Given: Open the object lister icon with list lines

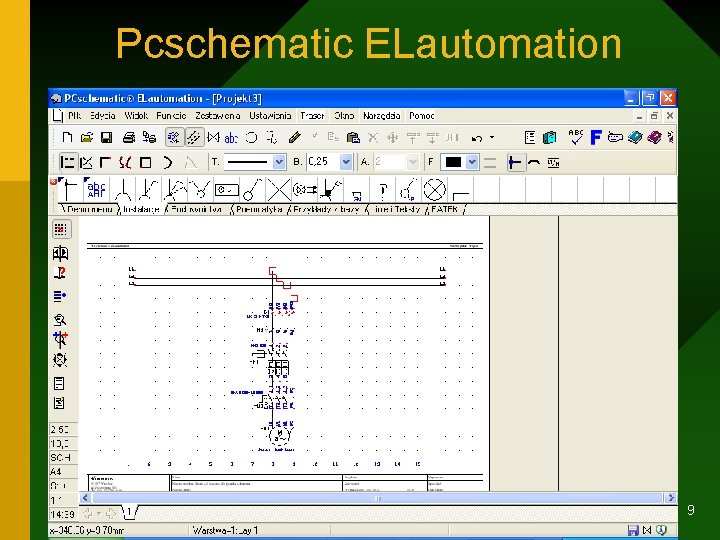Looking at the screenshot, I should pyautogui.click(x=529, y=137).
